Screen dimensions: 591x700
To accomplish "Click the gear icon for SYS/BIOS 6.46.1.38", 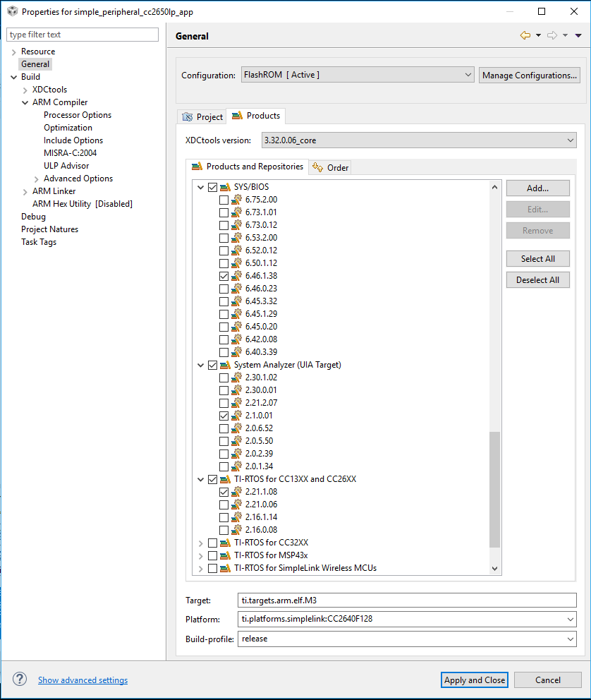I will [236, 276].
